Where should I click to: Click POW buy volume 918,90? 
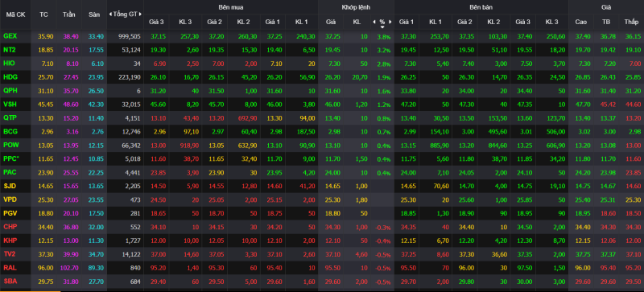[190, 146]
